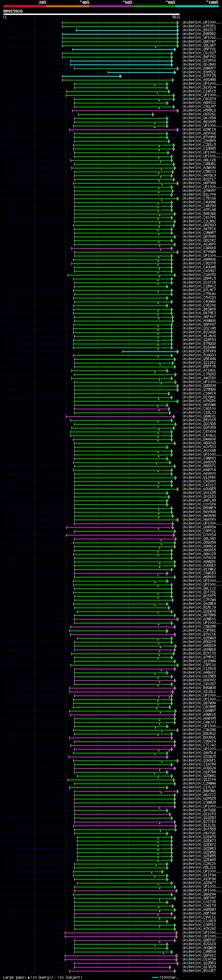Click the short cyan bar for UniRef100_B7FFZ5

pyautogui.click(x=92, y=76)
